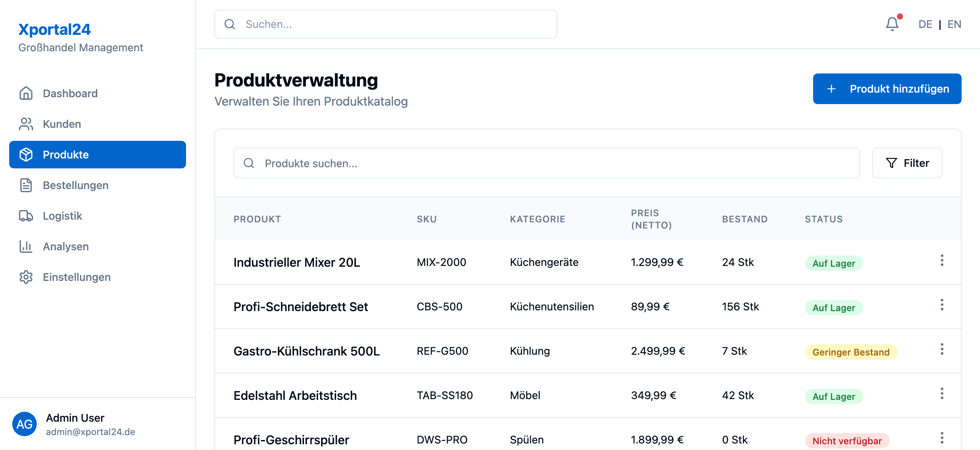This screenshot has width=980, height=450.
Task: Click the funnel icon on Filter button
Action: [891, 163]
